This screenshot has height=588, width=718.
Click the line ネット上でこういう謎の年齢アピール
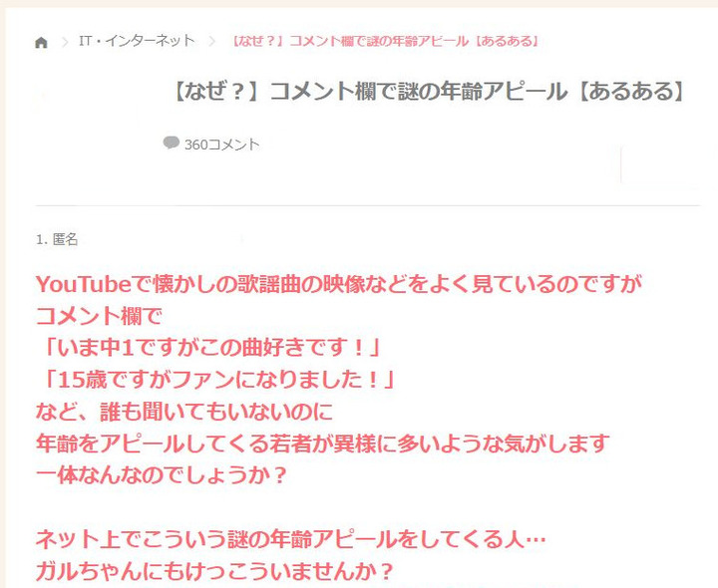(291, 539)
